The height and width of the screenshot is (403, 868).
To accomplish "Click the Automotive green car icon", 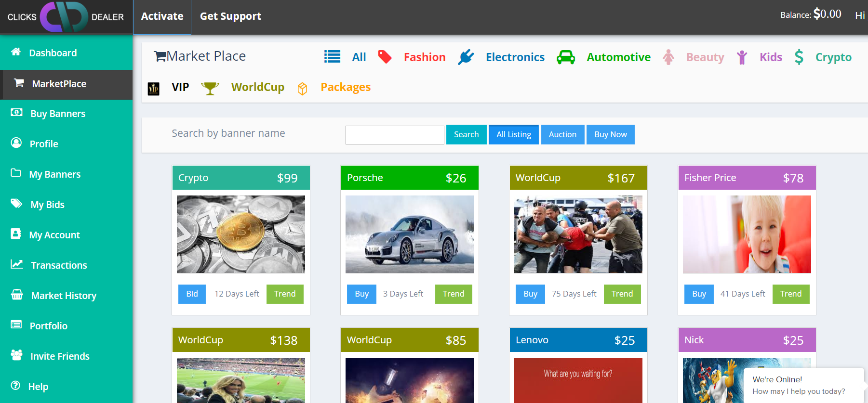I will tap(566, 57).
